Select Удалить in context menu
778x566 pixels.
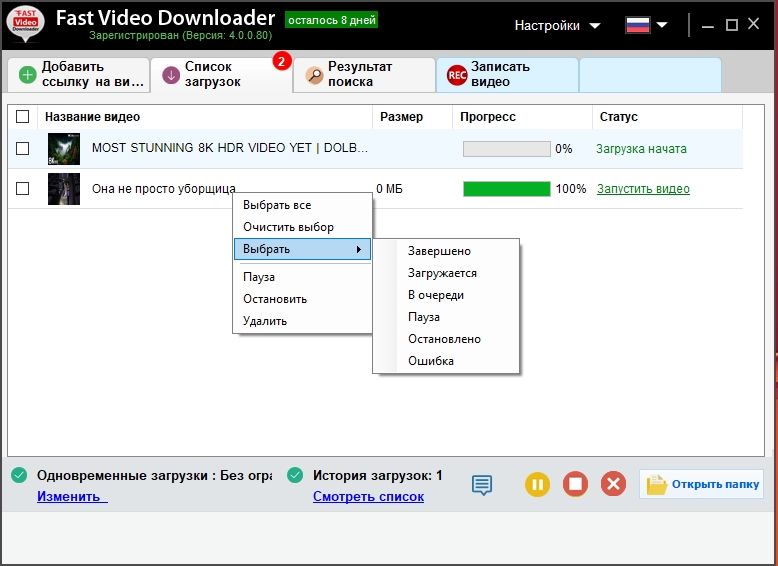pyautogui.click(x=302, y=320)
